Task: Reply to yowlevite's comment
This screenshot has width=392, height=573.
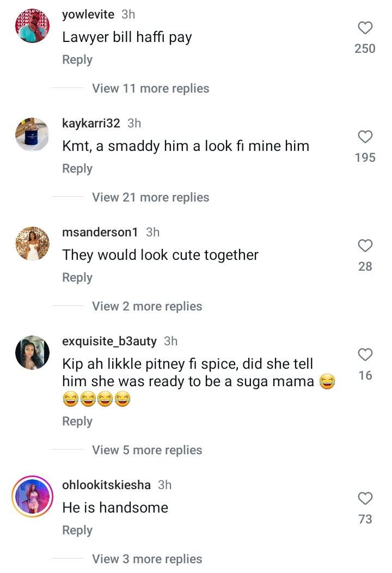Action: pos(77,60)
